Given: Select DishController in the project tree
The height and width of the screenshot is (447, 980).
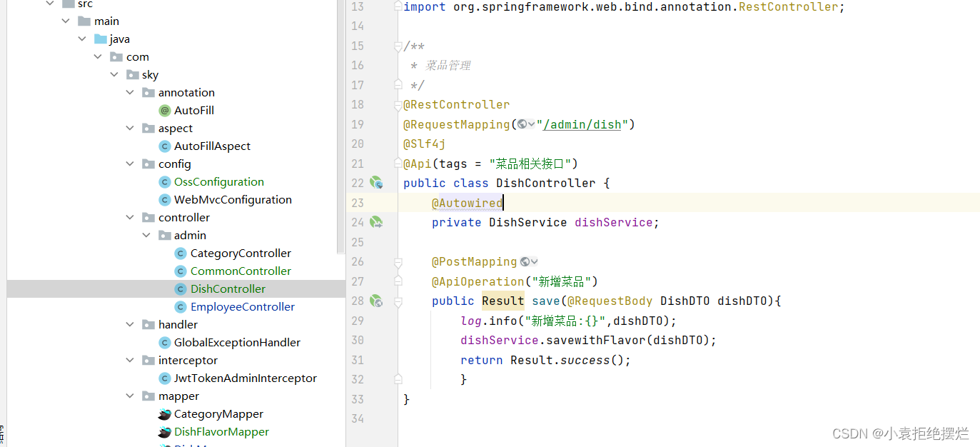Looking at the screenshot, I should coord(228,289).
